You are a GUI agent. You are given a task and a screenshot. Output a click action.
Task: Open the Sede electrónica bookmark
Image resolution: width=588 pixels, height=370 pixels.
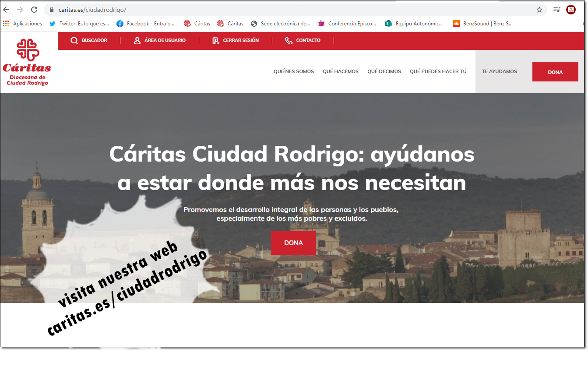(280, 24)
